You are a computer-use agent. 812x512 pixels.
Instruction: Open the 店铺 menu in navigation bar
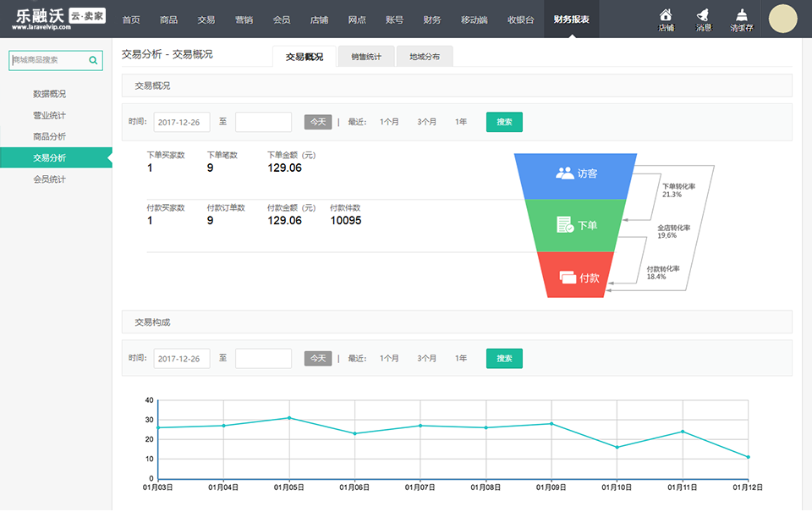pyautogui.click(x=319, y=19)
